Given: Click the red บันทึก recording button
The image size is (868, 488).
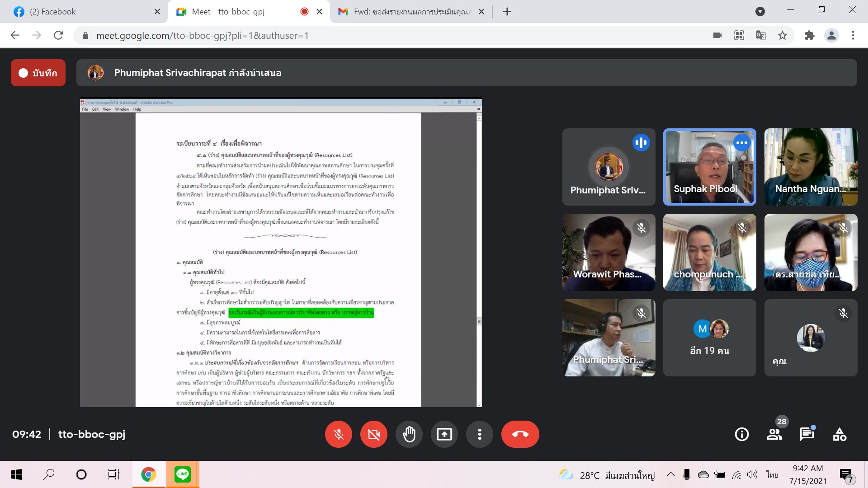Looking at the screenshot, I should pos(38,73).
